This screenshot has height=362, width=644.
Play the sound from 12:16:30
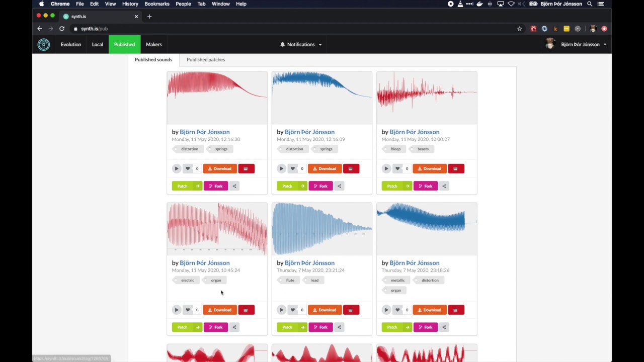(177, 168)
